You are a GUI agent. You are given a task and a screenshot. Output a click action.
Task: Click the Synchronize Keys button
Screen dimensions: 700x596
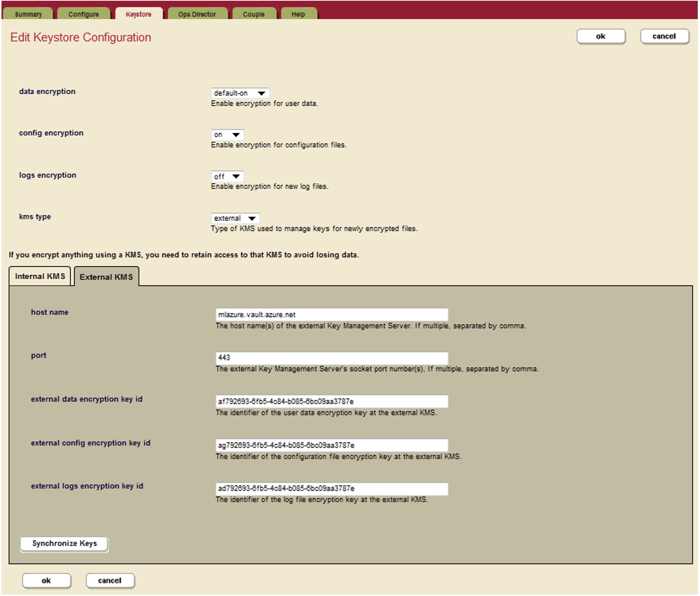(65, 543)
